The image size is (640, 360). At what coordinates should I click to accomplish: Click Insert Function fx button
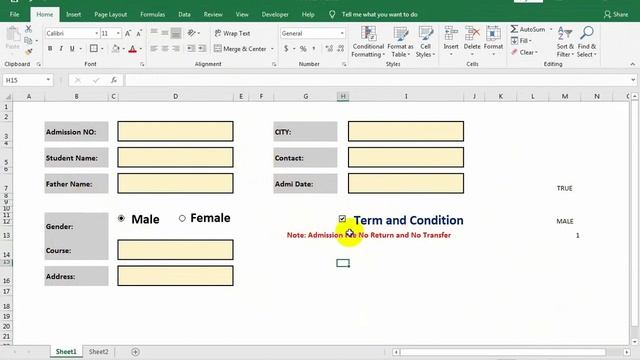coord(114,80)
